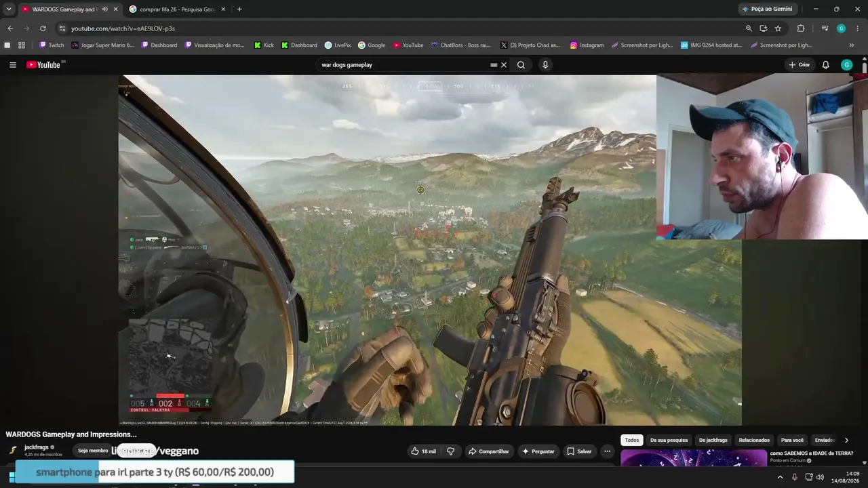The image size is (868, 488).
Task: Show hidden system tray icons
Action: pos(780,477)
